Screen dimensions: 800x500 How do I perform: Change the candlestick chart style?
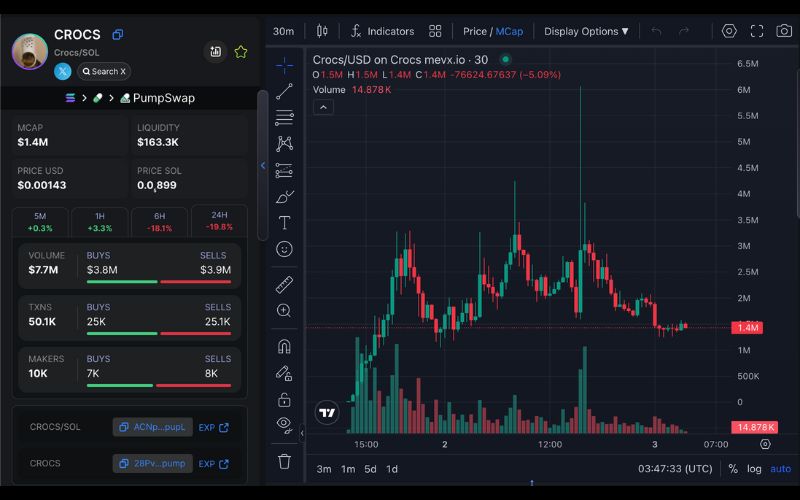[x=322, y=31]
